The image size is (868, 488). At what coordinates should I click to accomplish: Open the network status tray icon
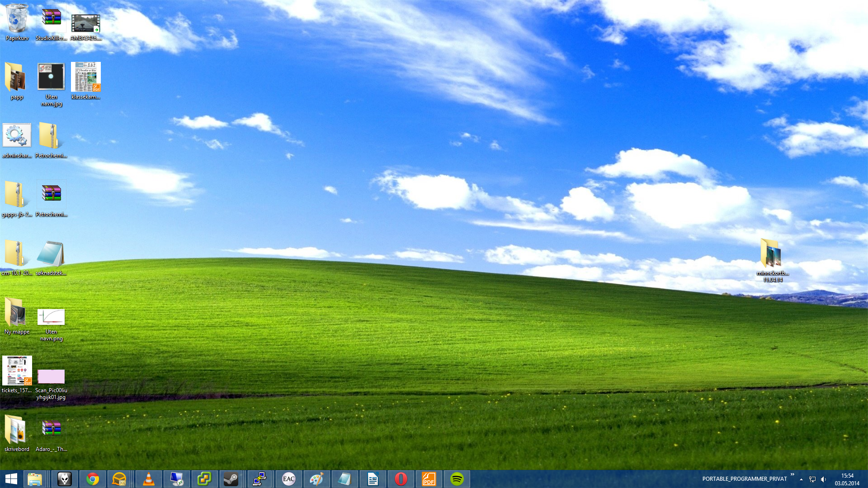pos(812,479)
